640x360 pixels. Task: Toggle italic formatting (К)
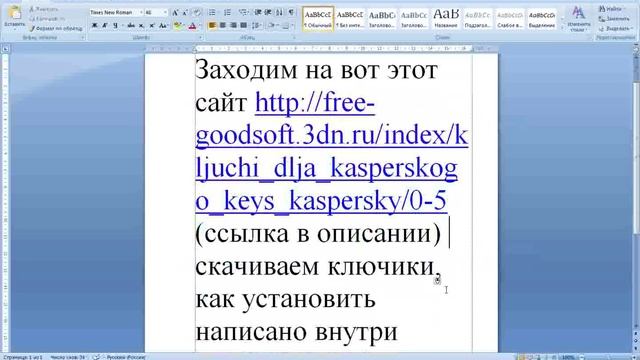105,26
